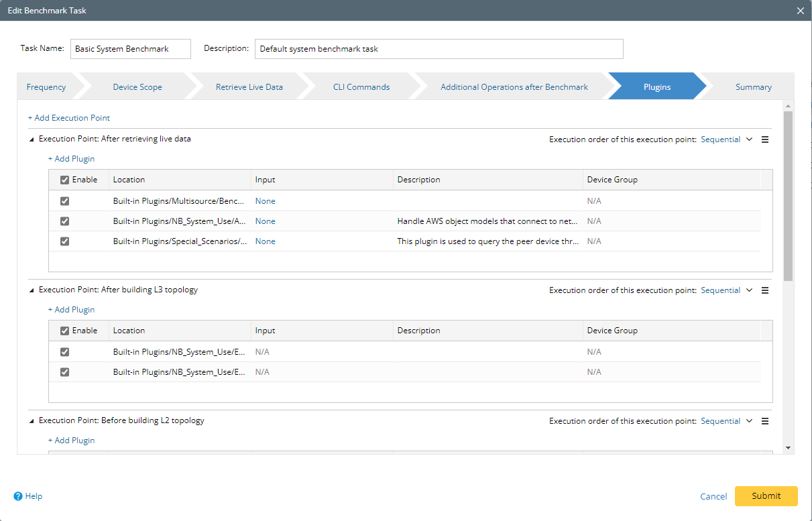Screen dimensions: 812x521
Task: Click the vertical scrollbar down arrow
Action: 788,448
